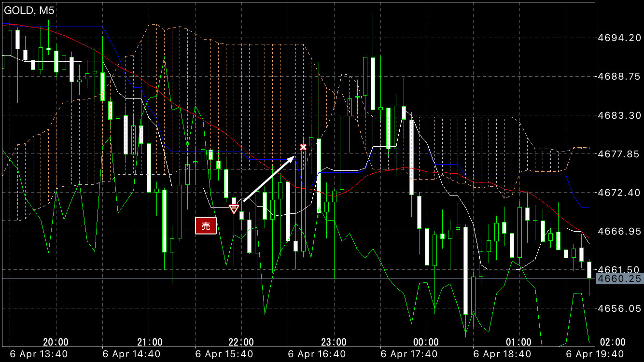Click the 6 Apr 13:40 date label

click(39, 355)
